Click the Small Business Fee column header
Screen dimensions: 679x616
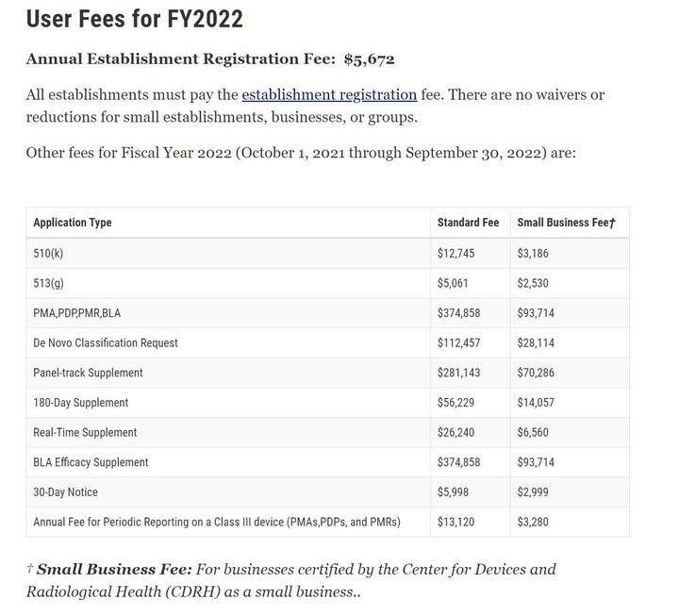click(x=566, y=223)
